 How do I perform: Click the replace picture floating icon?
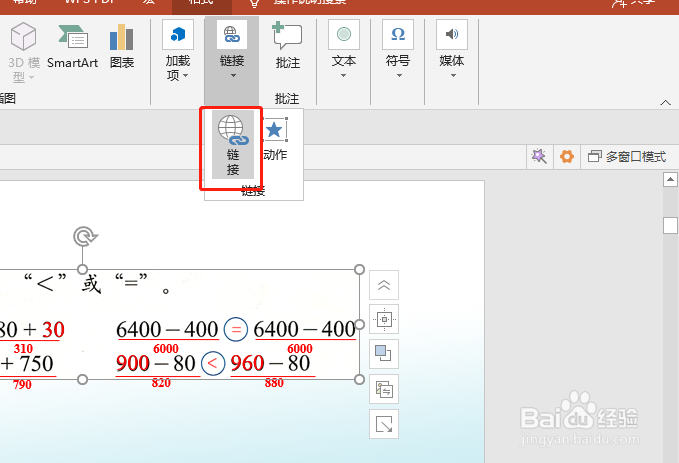(384, 389)
